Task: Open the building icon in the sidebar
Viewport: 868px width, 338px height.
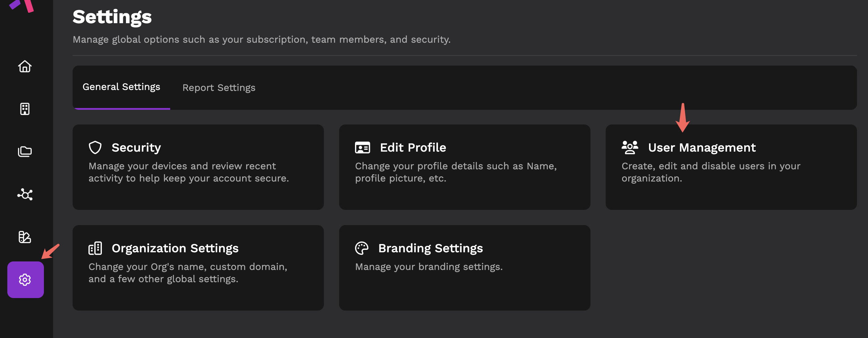Action: coord(25,109)
